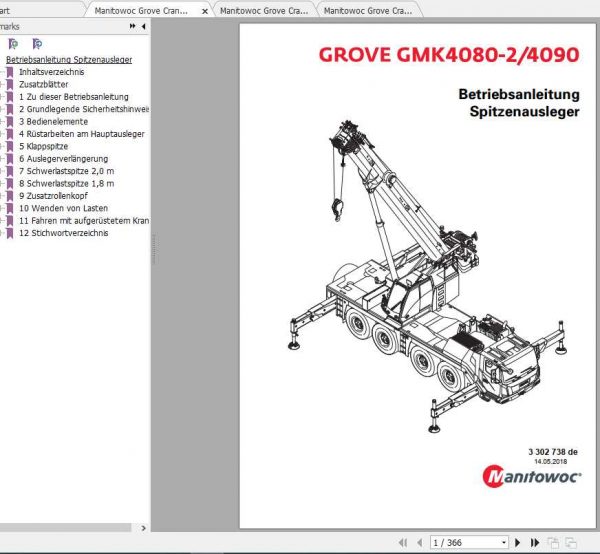
Task: Click the previous view icon in status bar
Action: (553, 543)
